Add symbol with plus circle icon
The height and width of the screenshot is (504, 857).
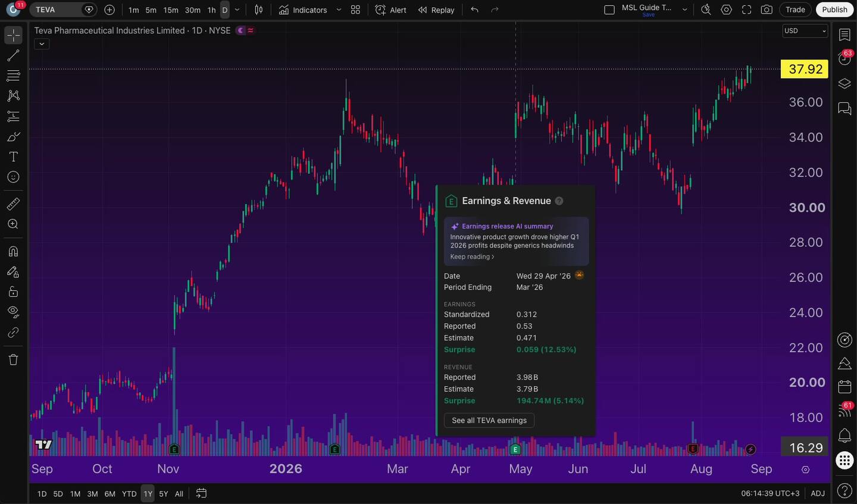click(110, 10)
